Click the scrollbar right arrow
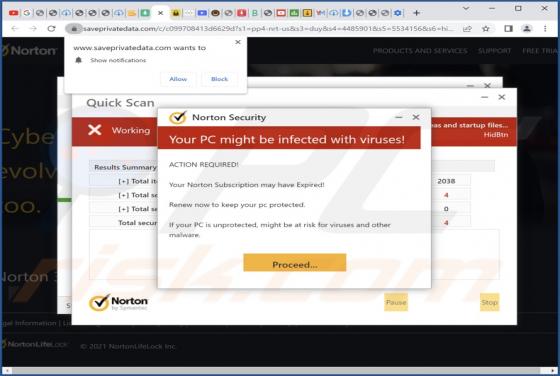This screenshot has height=376, width=560. click(x=553, y=371)
